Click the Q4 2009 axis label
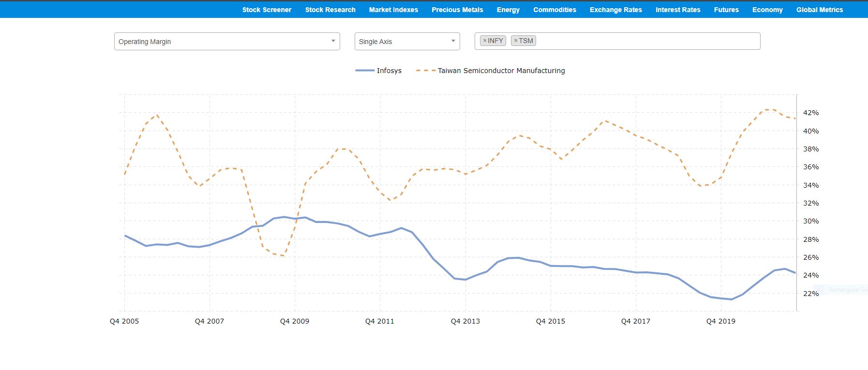Viewport: 868px width, 370px height. (295, 321)
